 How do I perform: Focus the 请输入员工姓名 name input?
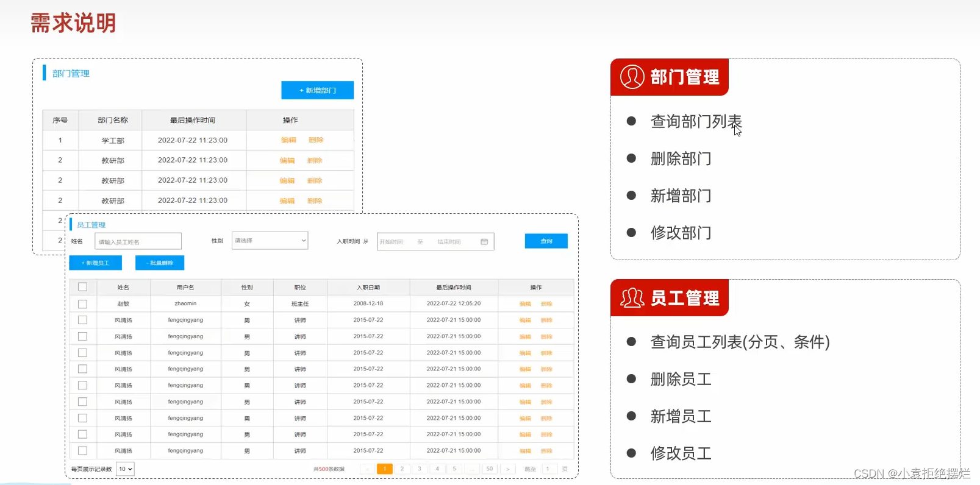pos(138,242)
